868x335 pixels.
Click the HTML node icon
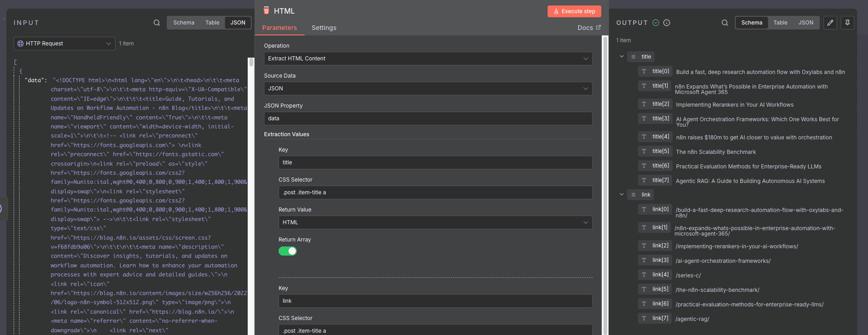(x=266, y=10)
